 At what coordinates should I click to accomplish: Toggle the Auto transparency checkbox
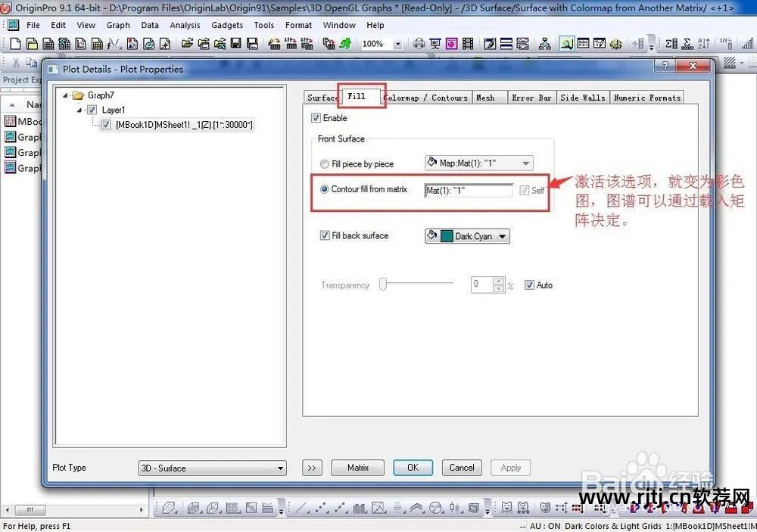pyautogui.click(x=529, y=285)
